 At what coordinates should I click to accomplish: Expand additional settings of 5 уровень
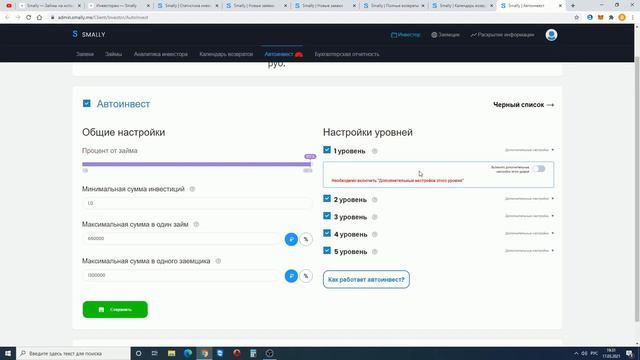(x=529, y=250)
